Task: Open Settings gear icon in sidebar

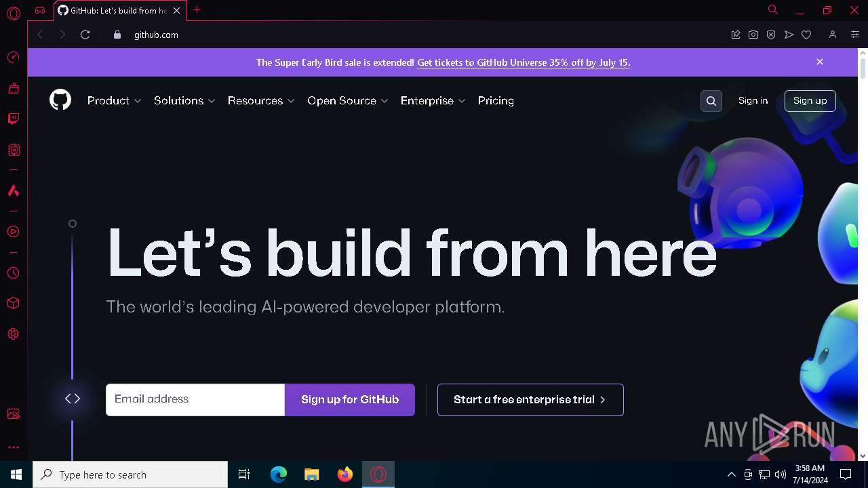Action: [x=13, y=334]
